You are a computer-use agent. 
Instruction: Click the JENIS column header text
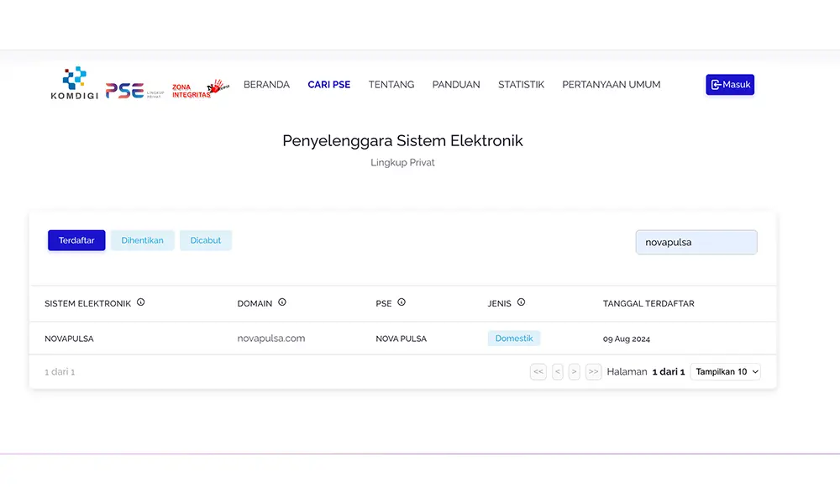pos(499,304)
